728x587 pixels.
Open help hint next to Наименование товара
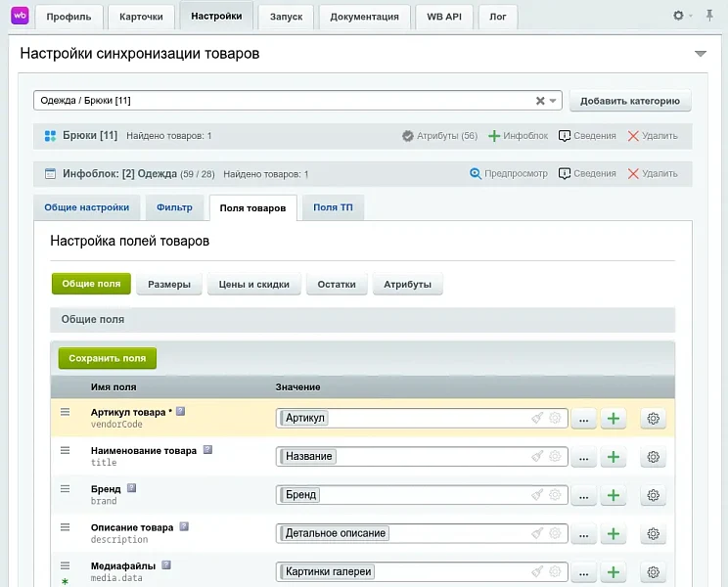click(207, 450)
